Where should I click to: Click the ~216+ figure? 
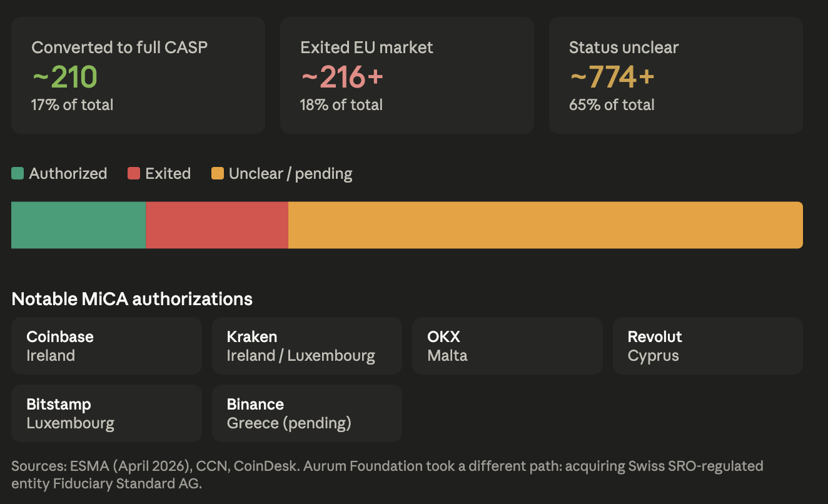pyautogui.click(x=342, y=78)
